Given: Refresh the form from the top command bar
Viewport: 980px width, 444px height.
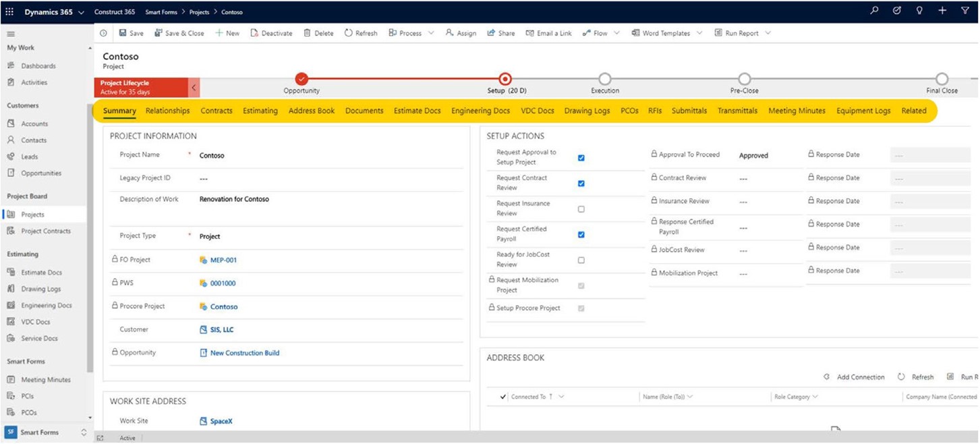Looking at the screenshot, I should [361, 33].
